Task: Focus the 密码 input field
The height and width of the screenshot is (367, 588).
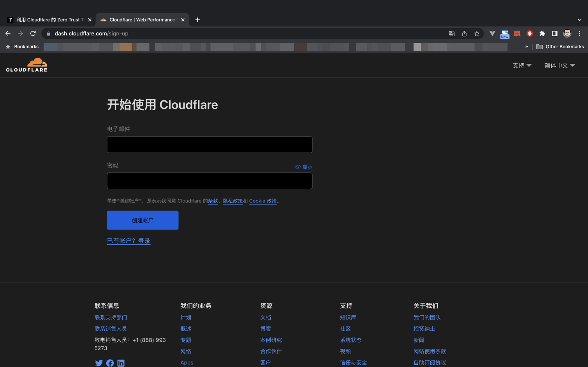Action: [x=209, y=181]
